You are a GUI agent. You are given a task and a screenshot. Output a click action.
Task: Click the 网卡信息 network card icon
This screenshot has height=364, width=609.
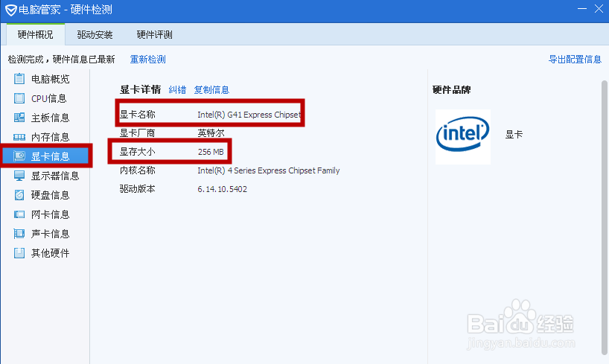pyautogui.click(x=19, y=214)
